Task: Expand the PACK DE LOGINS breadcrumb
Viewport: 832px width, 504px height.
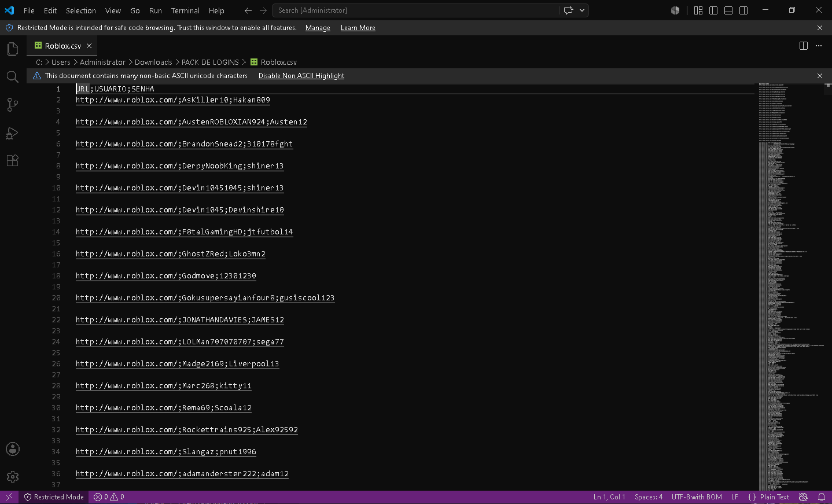Action: point(210,62)
